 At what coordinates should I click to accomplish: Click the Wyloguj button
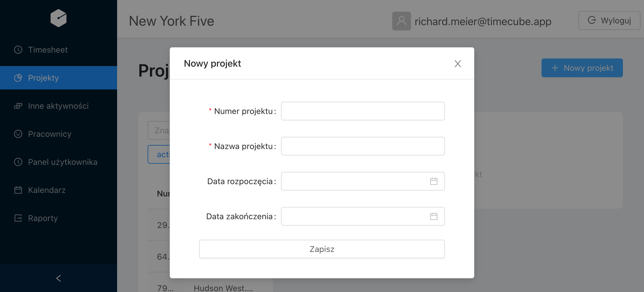point(609,20)
